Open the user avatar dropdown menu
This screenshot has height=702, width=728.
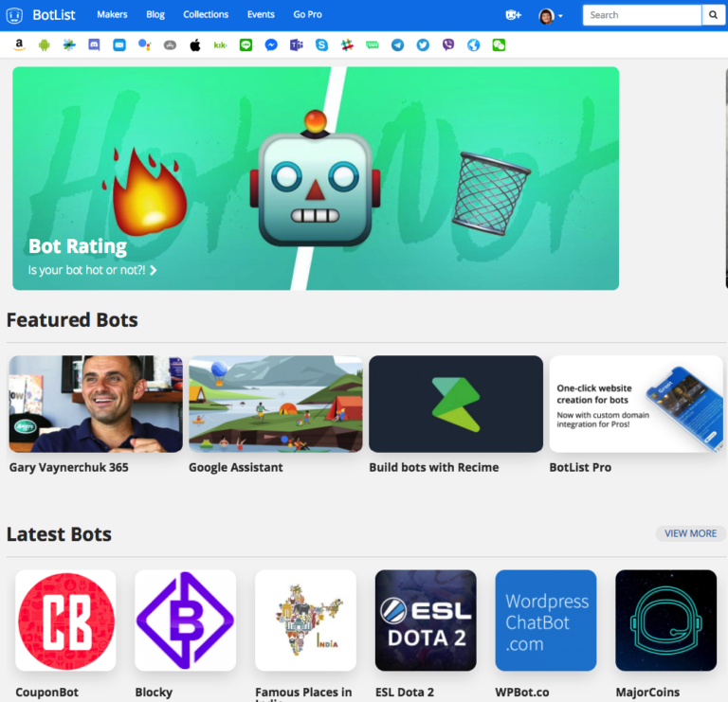point(551,16)
